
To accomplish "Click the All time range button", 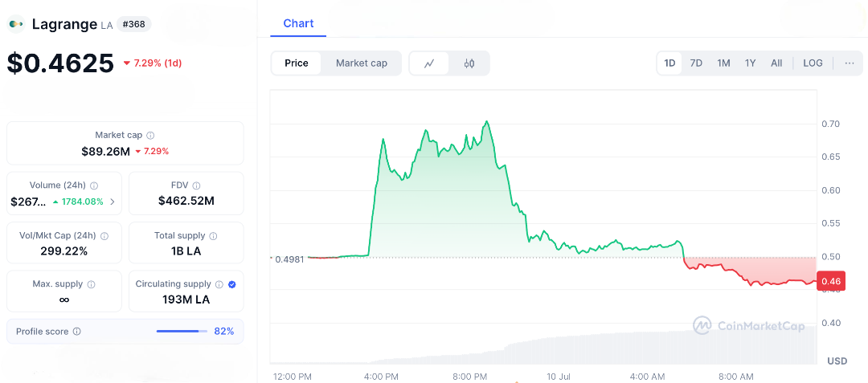I will (x=776, y=63).
